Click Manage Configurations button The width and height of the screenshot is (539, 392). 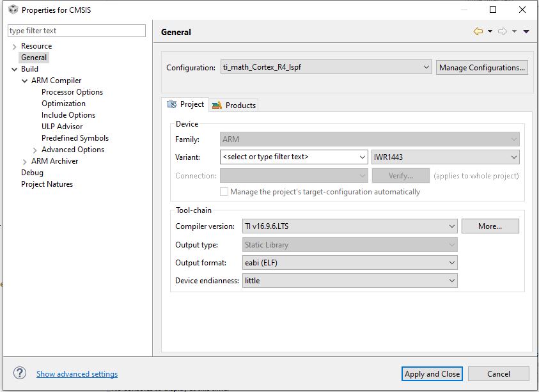pos(482,67)
